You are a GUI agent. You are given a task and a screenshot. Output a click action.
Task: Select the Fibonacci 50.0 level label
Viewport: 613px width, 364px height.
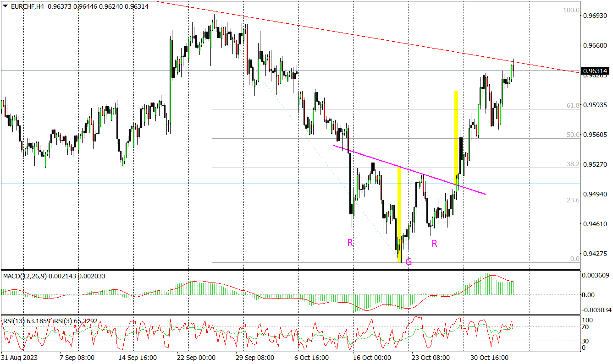click(573, 135)
